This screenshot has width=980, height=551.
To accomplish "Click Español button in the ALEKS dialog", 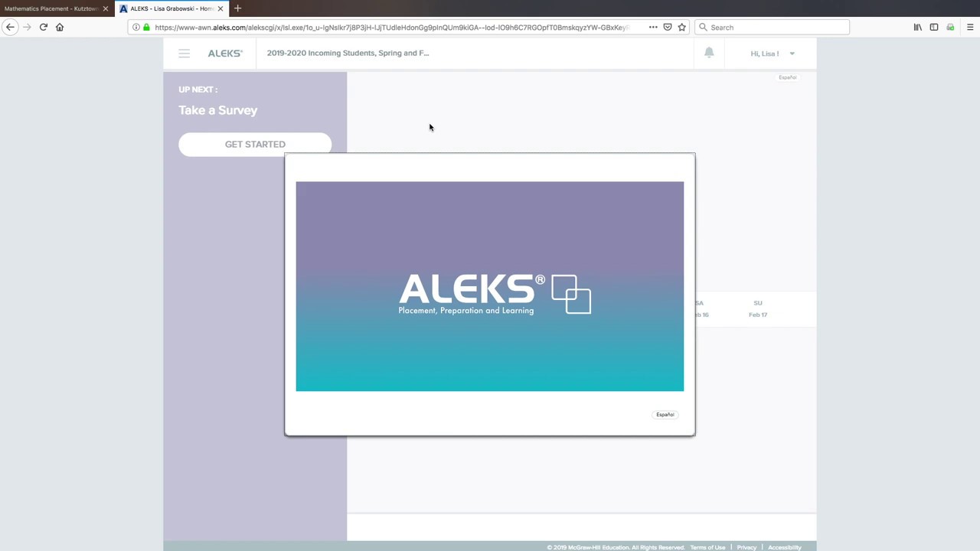I will click(665, 415).
